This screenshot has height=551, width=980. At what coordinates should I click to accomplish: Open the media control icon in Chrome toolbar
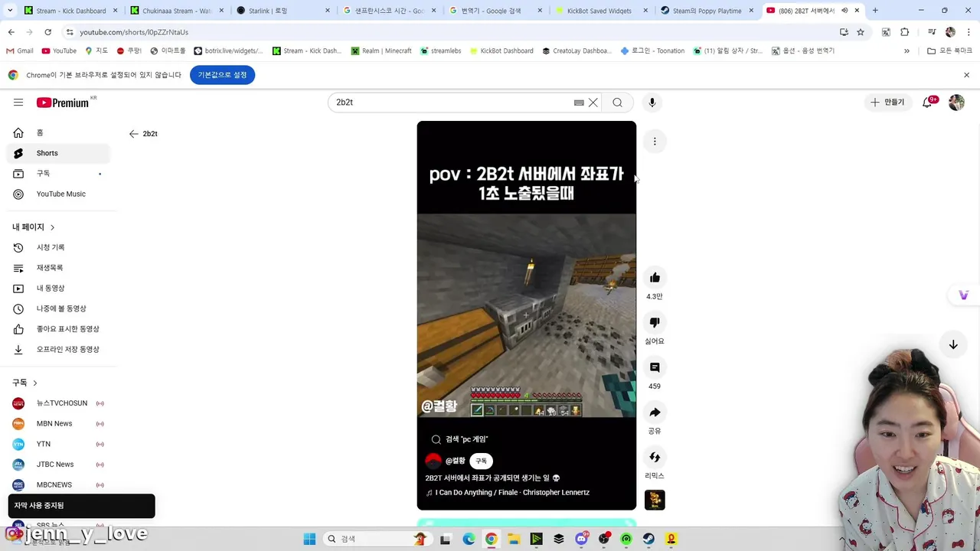(932, 32)
